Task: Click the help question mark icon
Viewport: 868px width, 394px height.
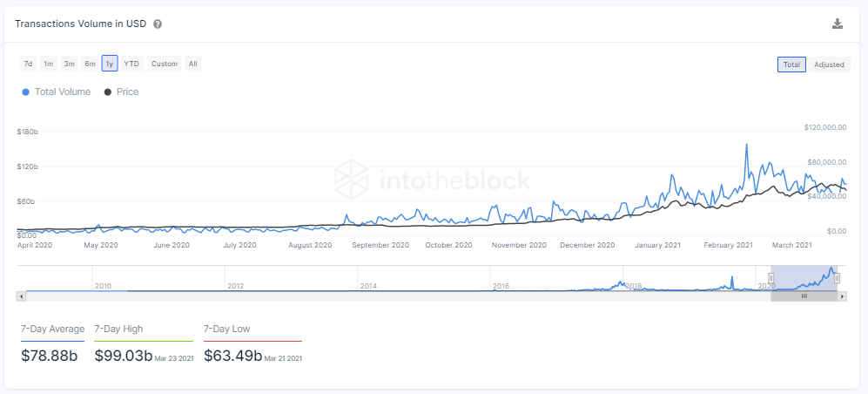Action: tap(157, 24)
